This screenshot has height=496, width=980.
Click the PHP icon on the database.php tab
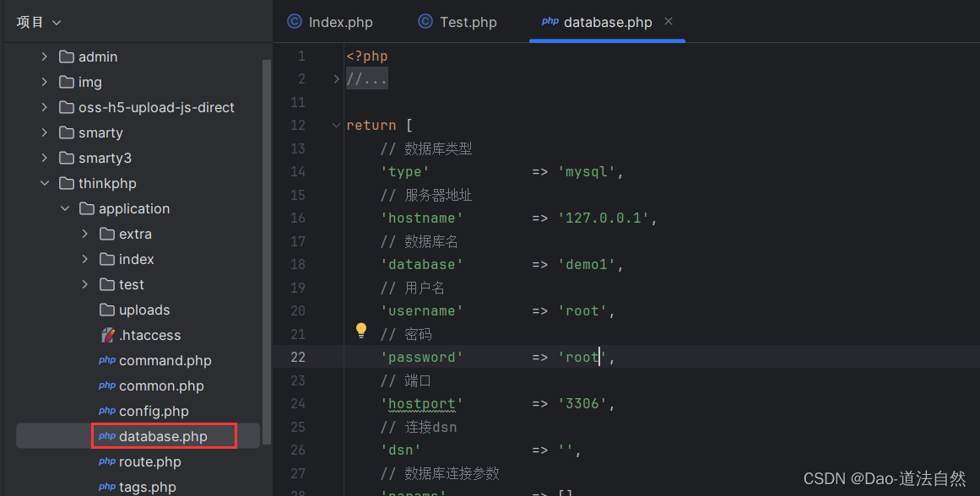[554, 22]
